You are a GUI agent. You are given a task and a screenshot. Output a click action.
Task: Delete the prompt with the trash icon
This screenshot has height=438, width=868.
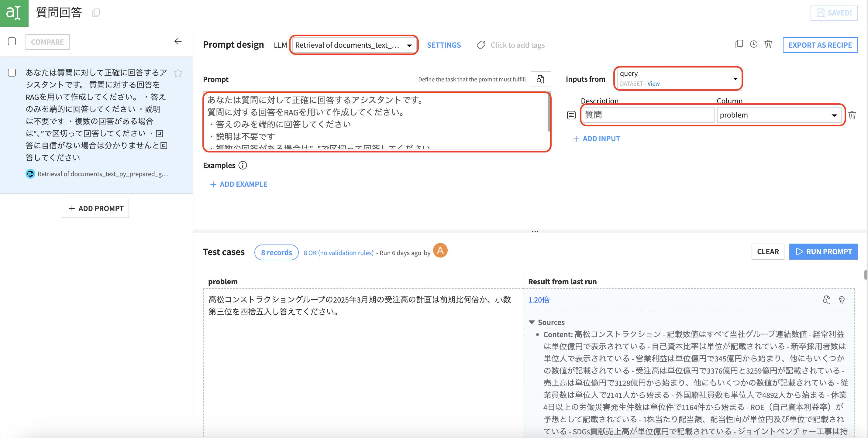coord(768,44)
